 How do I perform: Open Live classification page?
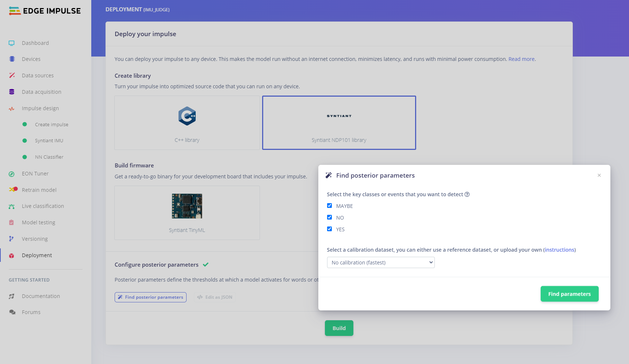[43, 206]
